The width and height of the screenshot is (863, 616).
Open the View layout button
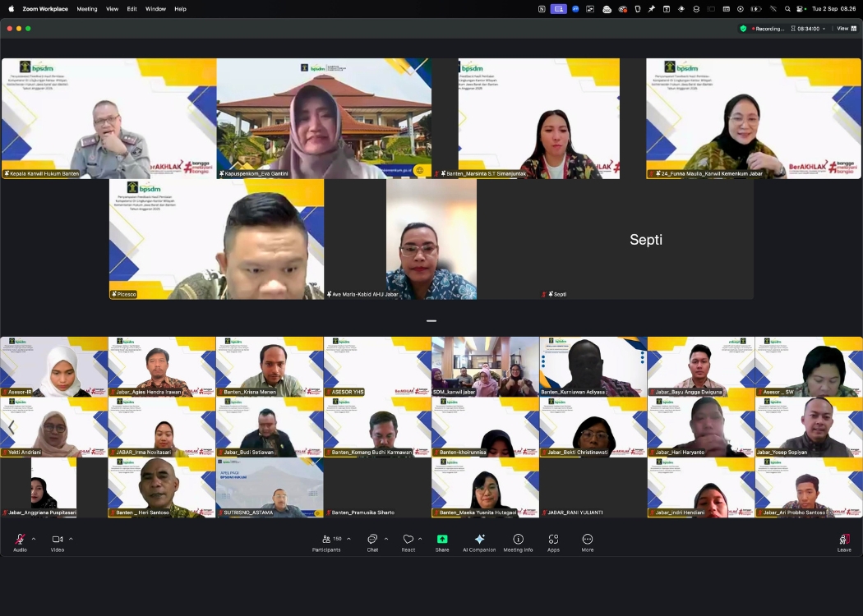847,29
